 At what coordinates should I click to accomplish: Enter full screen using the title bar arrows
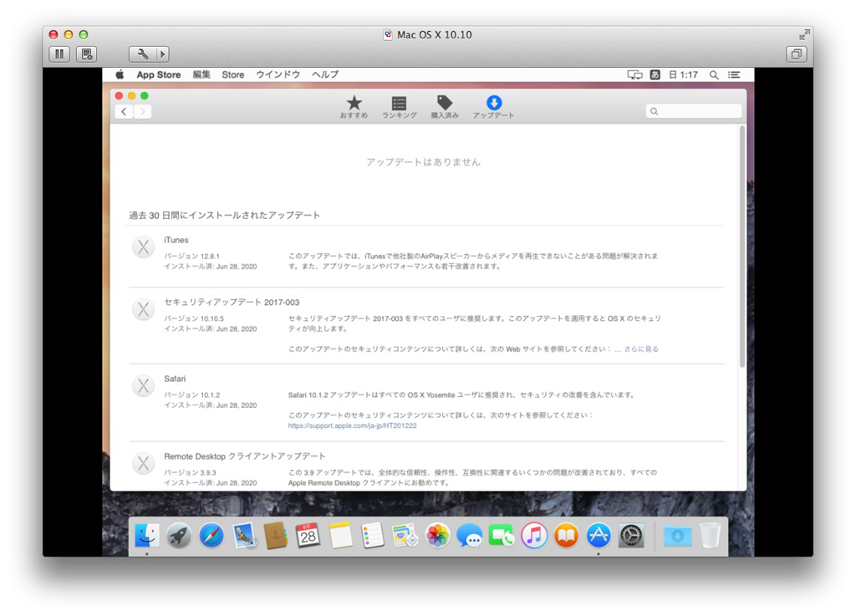804,35
